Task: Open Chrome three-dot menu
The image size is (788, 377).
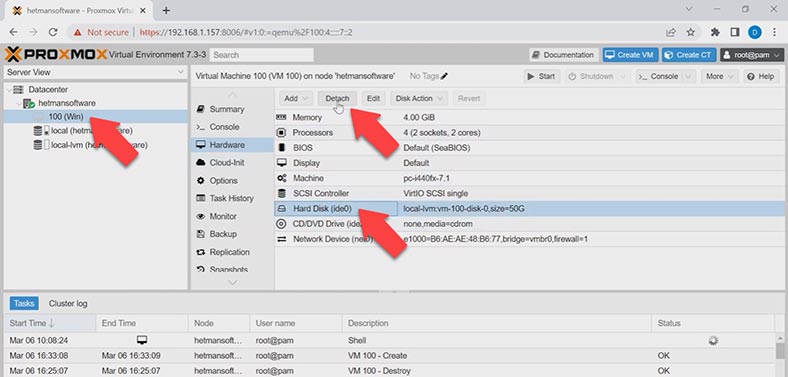Action: 775,32
